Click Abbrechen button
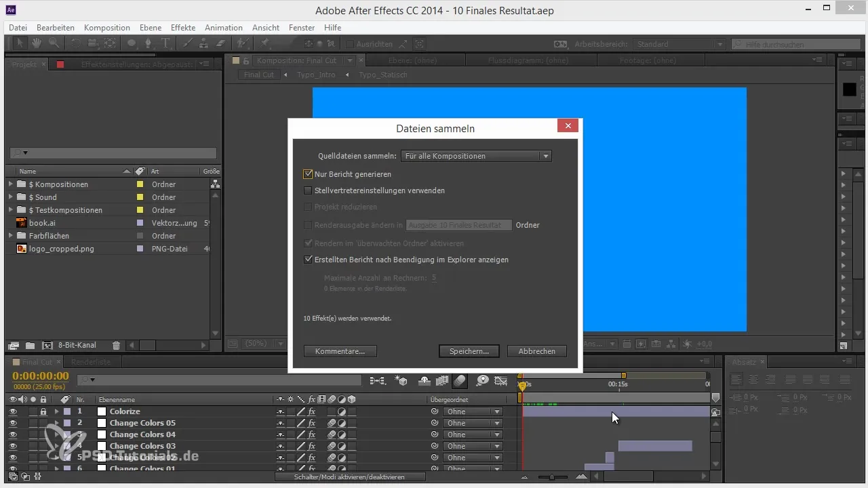This screenshot has width=868, height=488. [537, 351]
